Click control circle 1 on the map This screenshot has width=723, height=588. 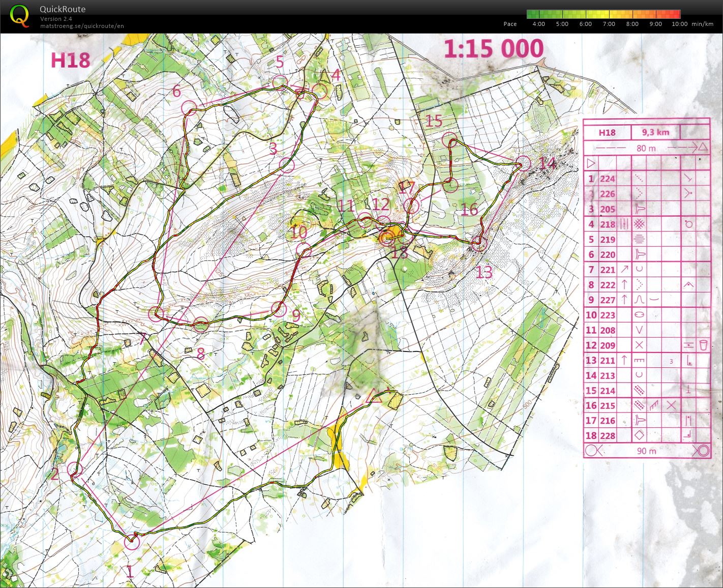(132, 543)
